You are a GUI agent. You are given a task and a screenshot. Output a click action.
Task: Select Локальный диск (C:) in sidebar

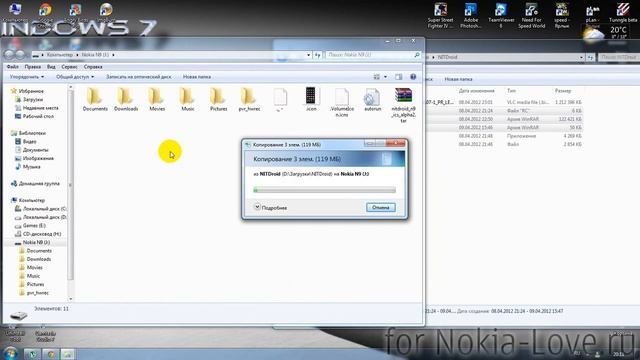(x=44, y=209)
